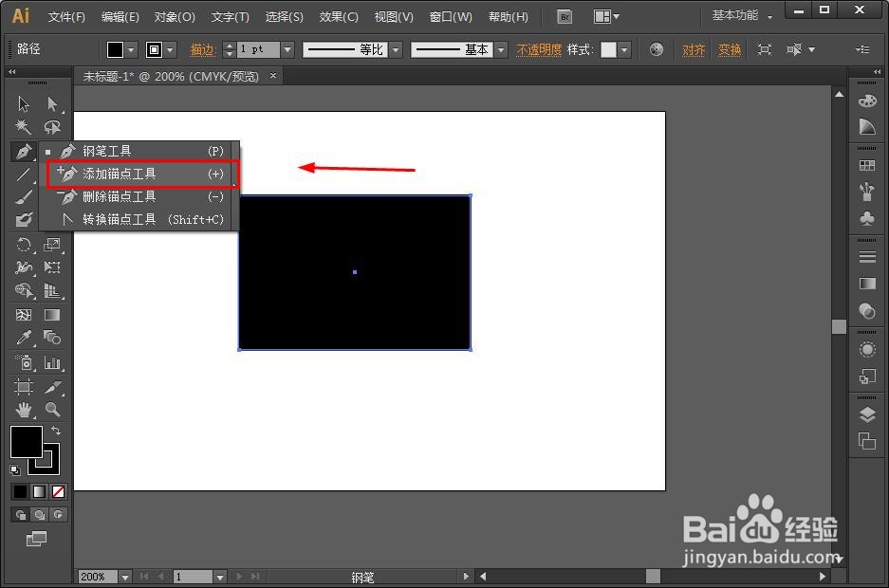
Task: Set paint mode to Color
Action: pyautogui.click(x=20, y=491)
